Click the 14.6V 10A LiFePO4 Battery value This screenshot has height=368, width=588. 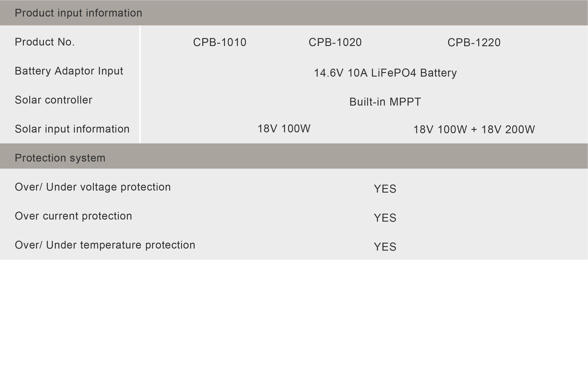tap(385, 73)
